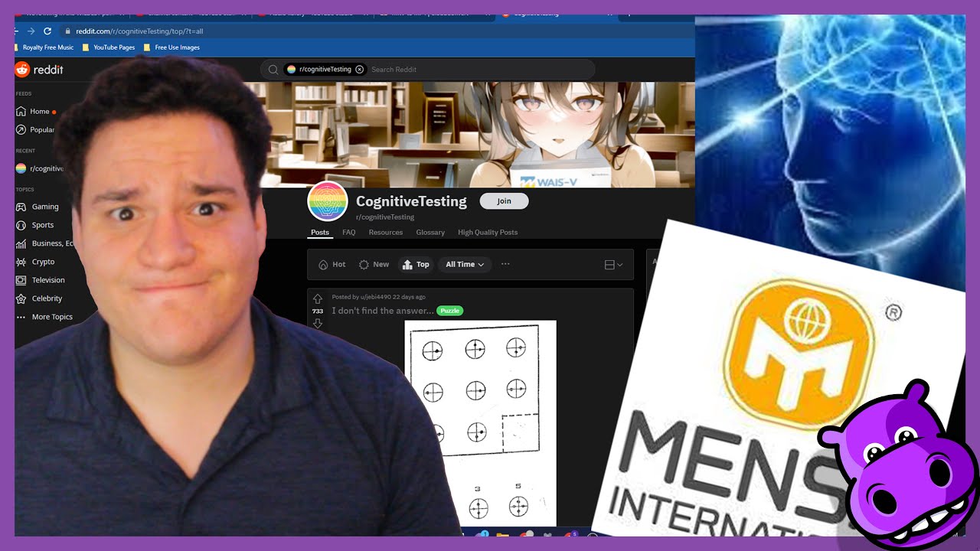Open Popular feed in sidebar
Image resolution: width=980 pixels, height=551 pixels.
(x=35, y=130)
